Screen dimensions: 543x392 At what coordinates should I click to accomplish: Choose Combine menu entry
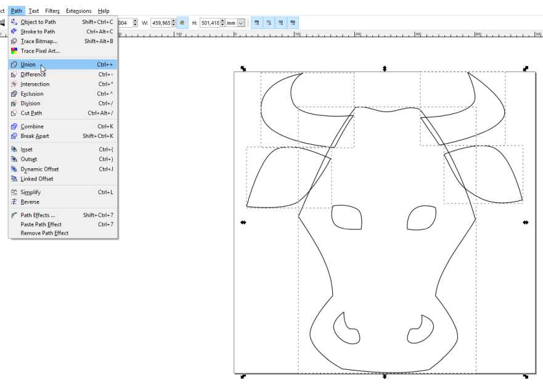[x=63, y=126]
